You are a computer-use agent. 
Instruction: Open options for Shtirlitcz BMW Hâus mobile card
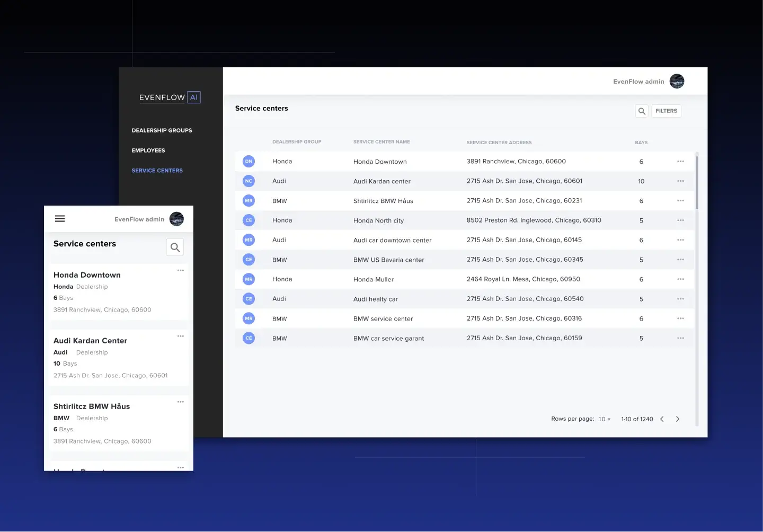click(181, 402)
